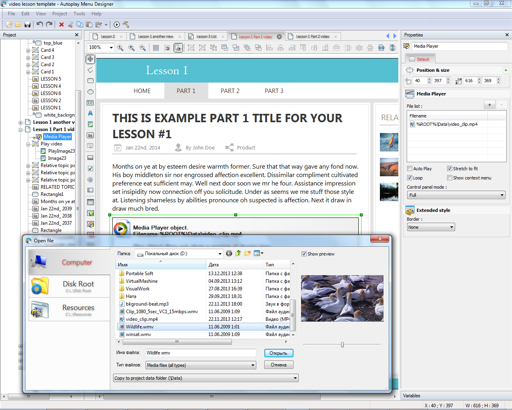Click the Build hammer toolbar icon
Screen dimensions: 512x410
tap(126, 24)
